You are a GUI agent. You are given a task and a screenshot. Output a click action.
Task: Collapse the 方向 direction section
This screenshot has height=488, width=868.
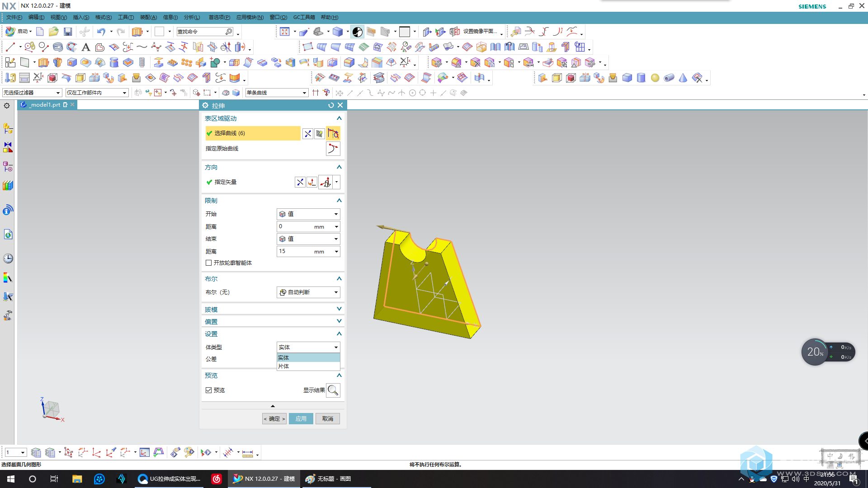[339, 167]
